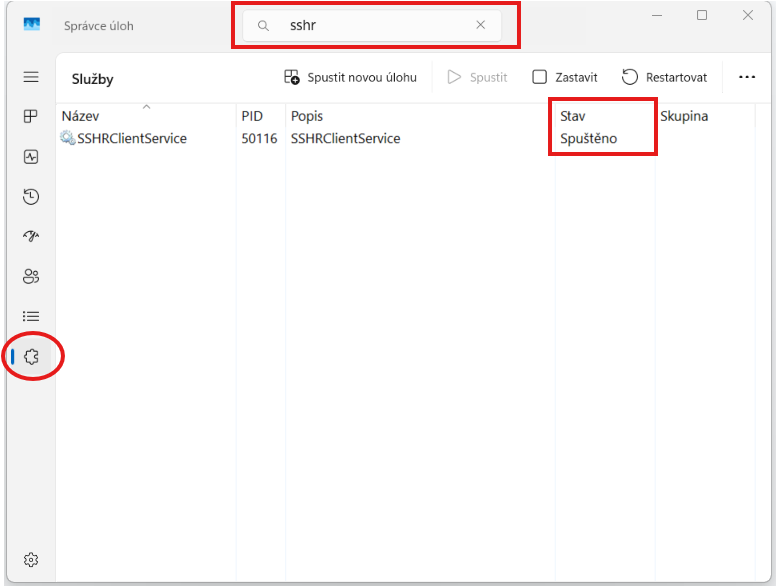
Task: Click Spustit novou úlohu button
Action: [350, 77]
